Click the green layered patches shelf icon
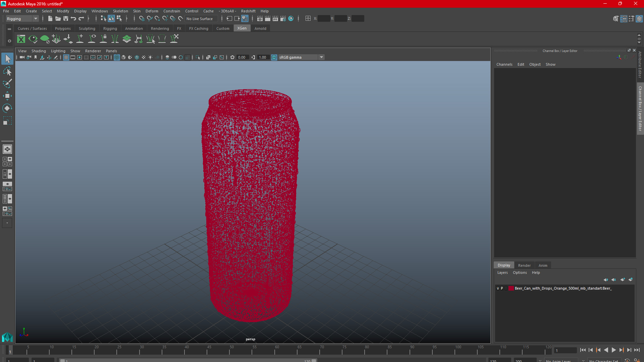The image size is (644, 362). (x=127, y=39)
